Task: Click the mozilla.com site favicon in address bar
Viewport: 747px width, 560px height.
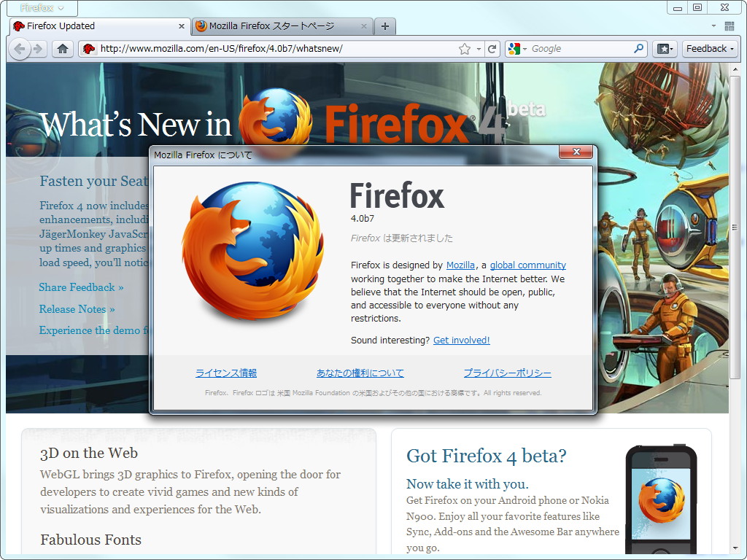Action: (88, 48)
